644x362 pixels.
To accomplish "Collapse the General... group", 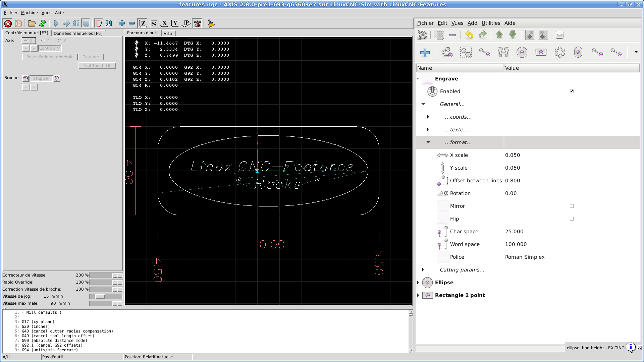I will coord(423,104).
